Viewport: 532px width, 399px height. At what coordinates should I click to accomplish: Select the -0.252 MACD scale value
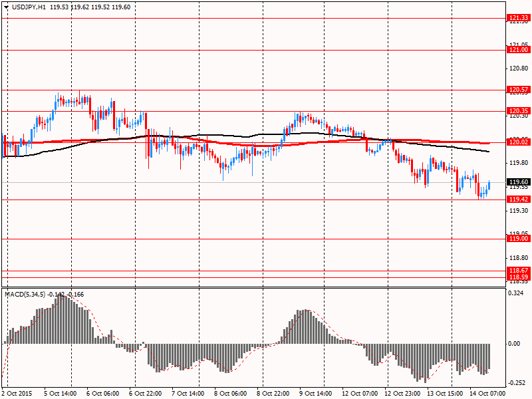click(516, 383)
